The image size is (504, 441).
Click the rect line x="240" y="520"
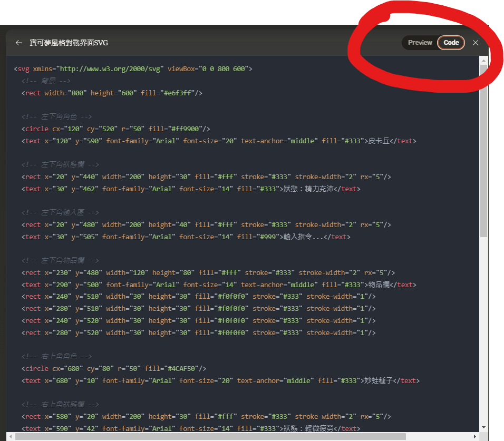pyautogui.click(x=199, y=321)
